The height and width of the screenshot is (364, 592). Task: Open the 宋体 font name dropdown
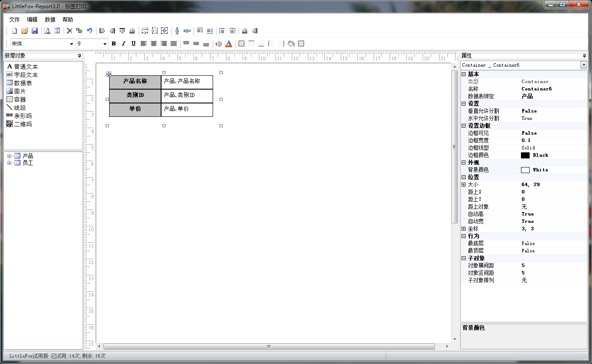71,44
